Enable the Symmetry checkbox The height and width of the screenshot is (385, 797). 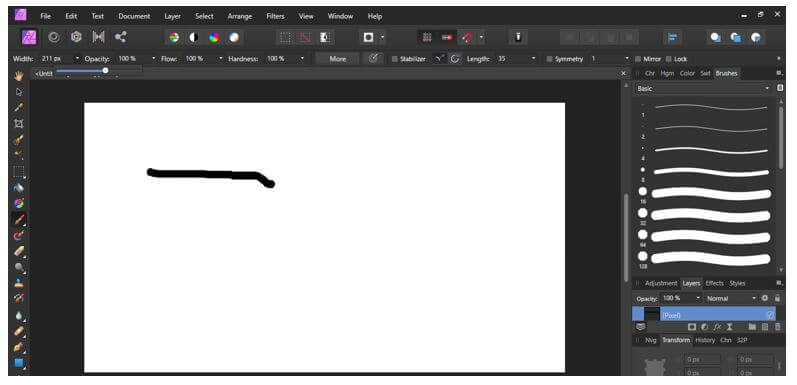click(x=549, y=59)
